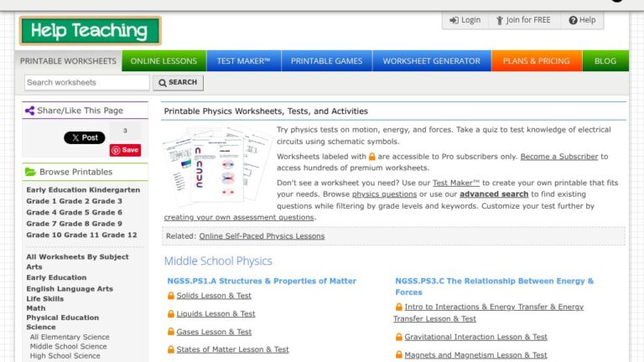This screenshot has height=362, width=644.
Task: Click the lock icon next to States of Matter
Action: 171,349
